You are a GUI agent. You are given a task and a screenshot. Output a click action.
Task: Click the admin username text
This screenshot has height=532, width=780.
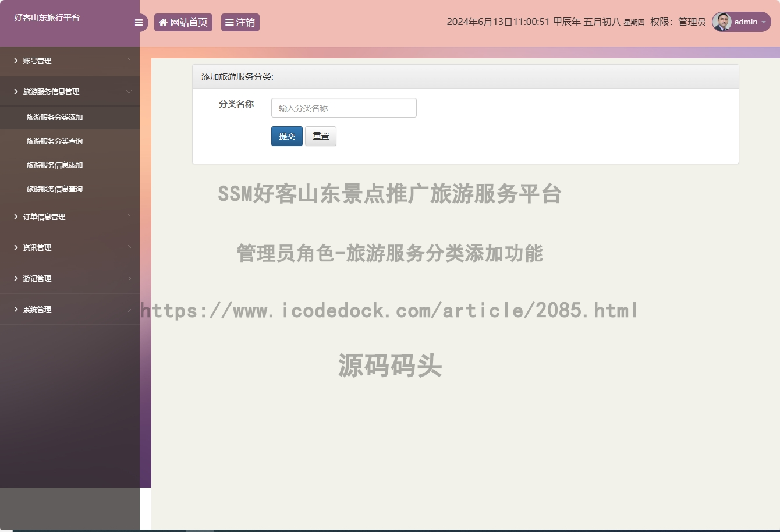746,22
